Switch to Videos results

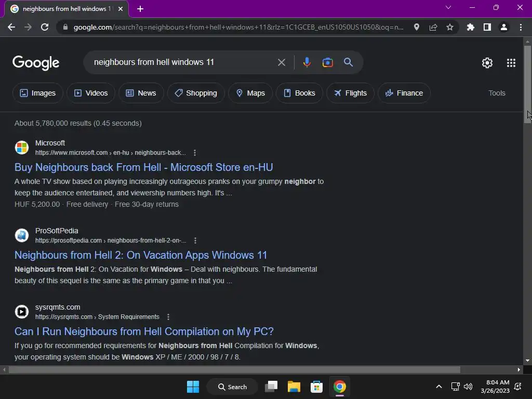[91, 93]
